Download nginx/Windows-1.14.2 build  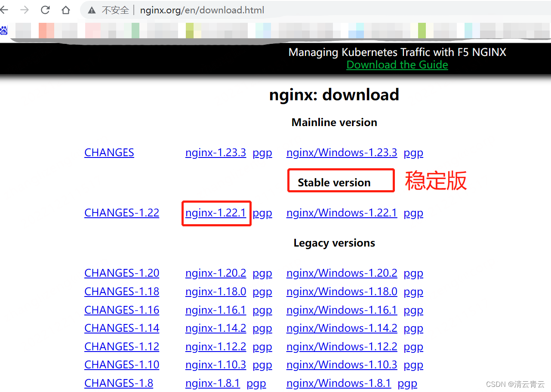[x=342, y=328]
